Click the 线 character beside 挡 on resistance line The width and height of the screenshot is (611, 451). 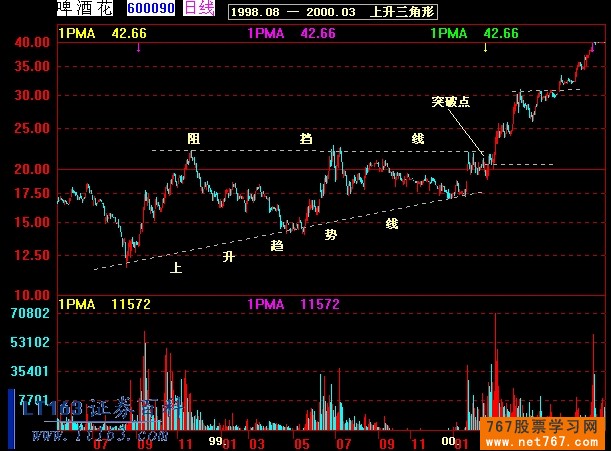418,138
